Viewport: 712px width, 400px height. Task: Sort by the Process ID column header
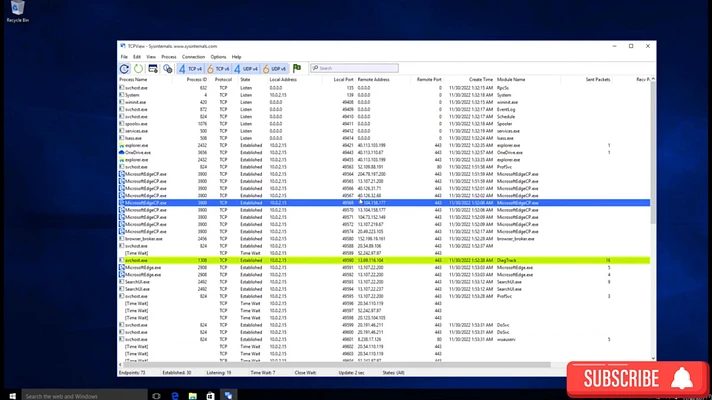pyautogui.click(x=197, y=79)
